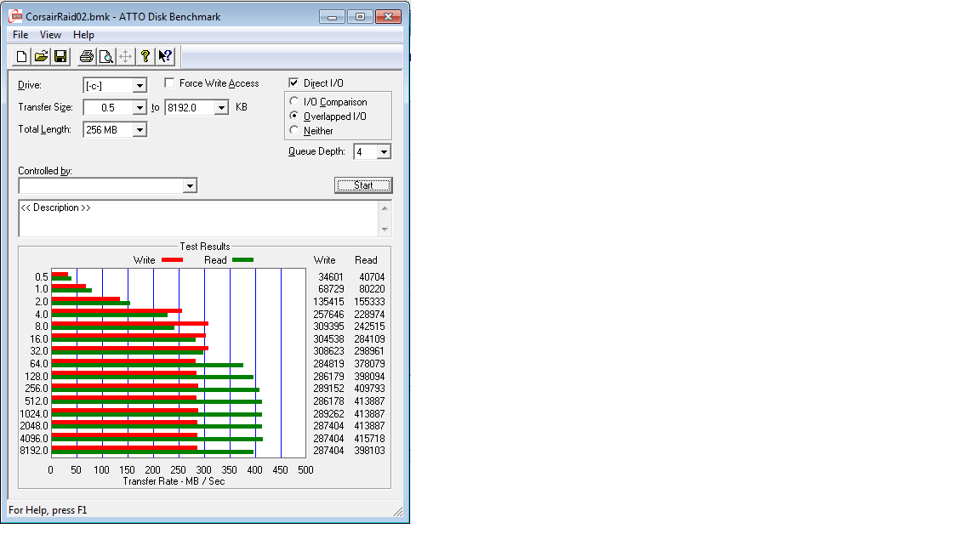This screenshot has height=551, width=980.
Task: Click the red Write legend swatch
Action: point(172,260)
